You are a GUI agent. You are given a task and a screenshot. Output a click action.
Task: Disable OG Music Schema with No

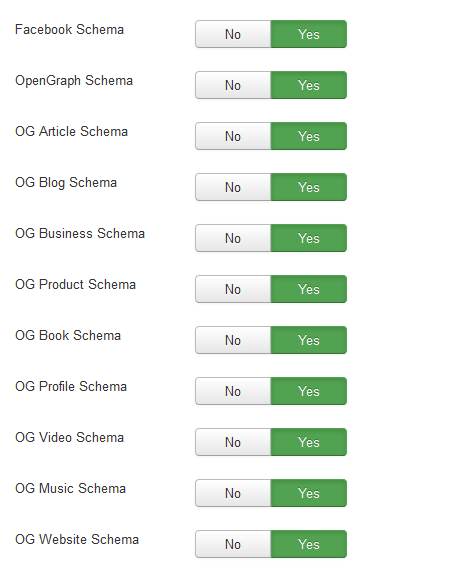(x=233, y=493)
